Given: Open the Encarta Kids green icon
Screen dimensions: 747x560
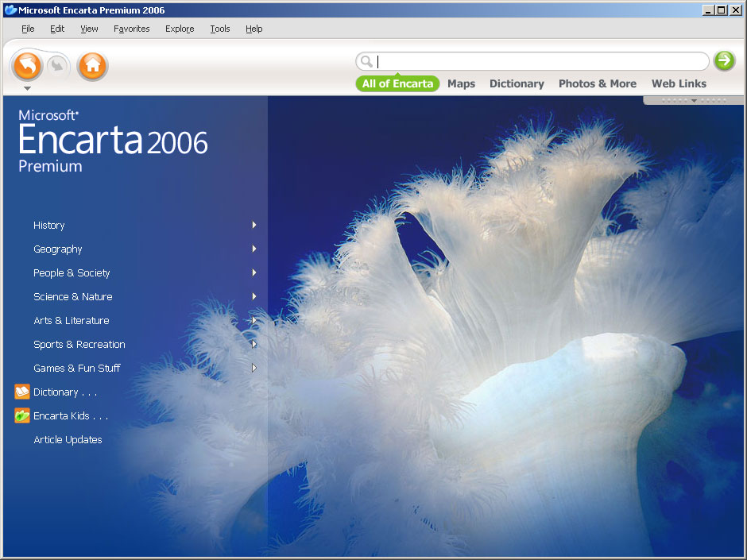Looking at the screenshot, I should click(x=22, y=415).
